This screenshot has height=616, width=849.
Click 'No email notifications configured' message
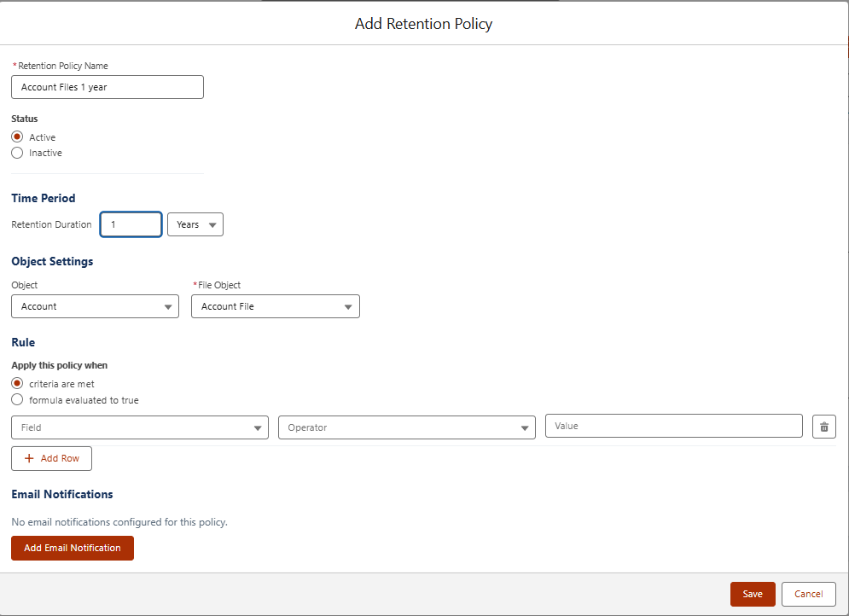click(x=119, y=522)
